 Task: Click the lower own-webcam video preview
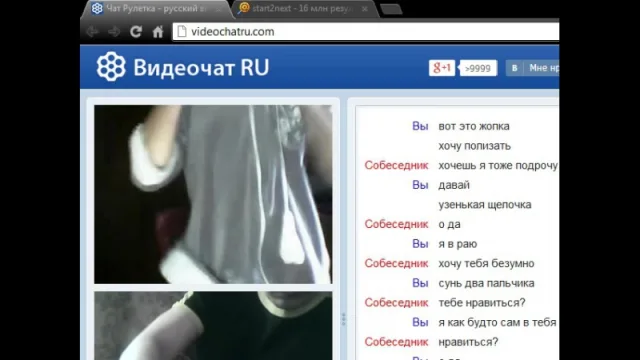[x=213, y=326]
